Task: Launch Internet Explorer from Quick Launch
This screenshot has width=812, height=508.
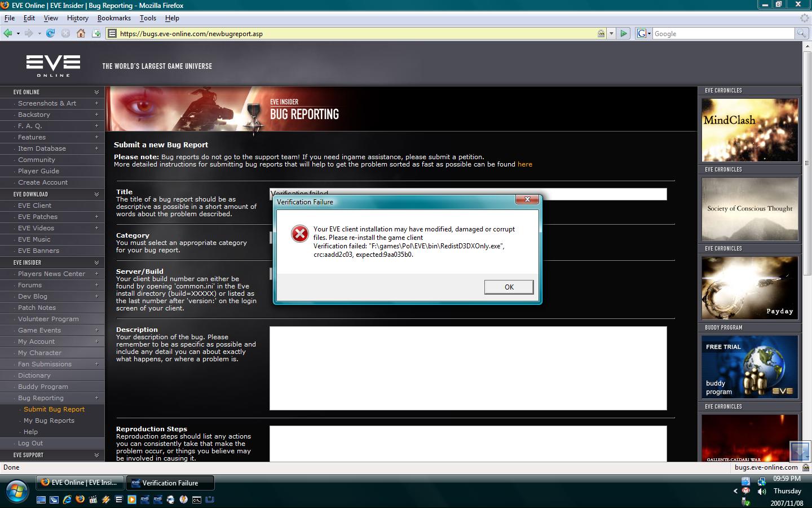Action: click(67, 500)
